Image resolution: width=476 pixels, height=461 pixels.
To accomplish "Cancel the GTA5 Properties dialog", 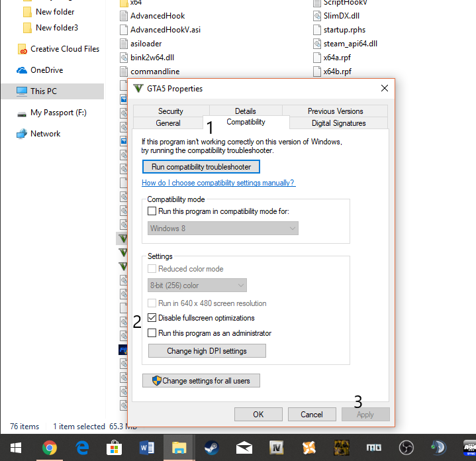I will (x=312, y=414).
